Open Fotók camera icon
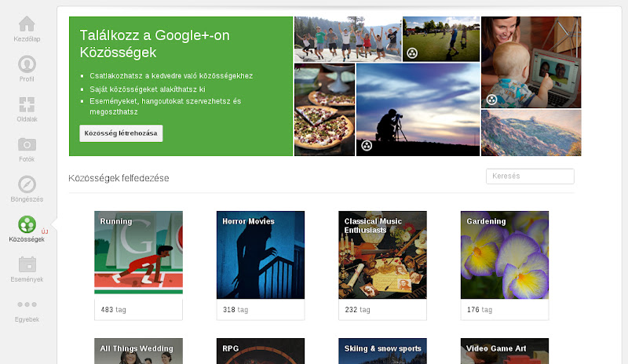The height and width of the screenshot is (364, 628). click(27, 144)
